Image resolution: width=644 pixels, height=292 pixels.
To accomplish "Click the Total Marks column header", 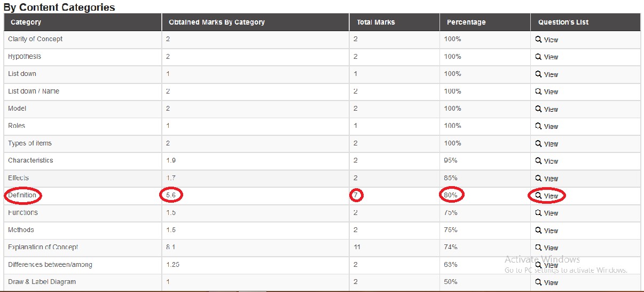I will [376, 22].
